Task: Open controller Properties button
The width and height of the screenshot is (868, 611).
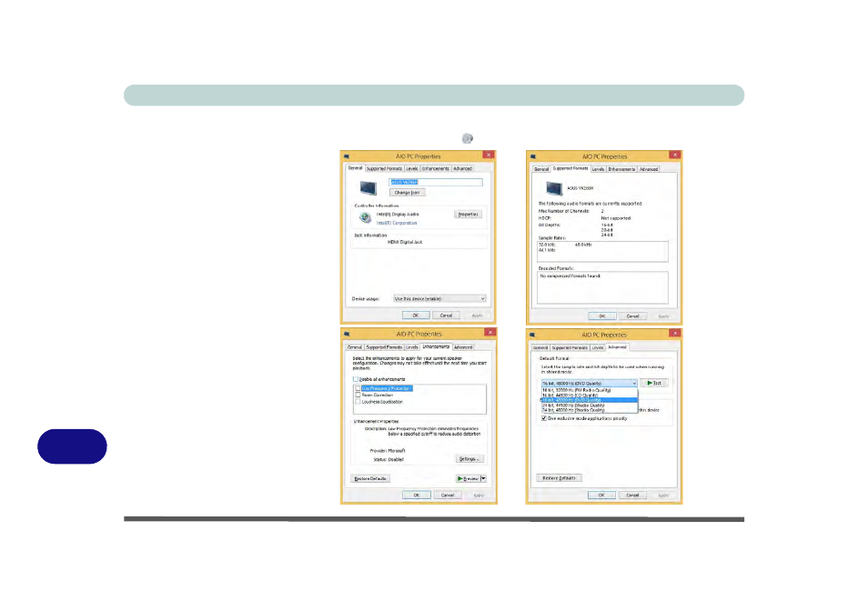Action: (x=469, y=214)
